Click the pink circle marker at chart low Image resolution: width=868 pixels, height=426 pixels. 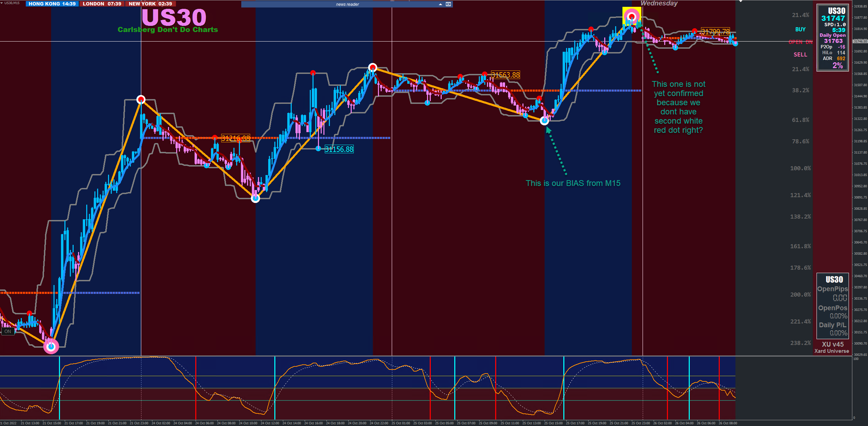pyautogui.click(x=51, y=347)
